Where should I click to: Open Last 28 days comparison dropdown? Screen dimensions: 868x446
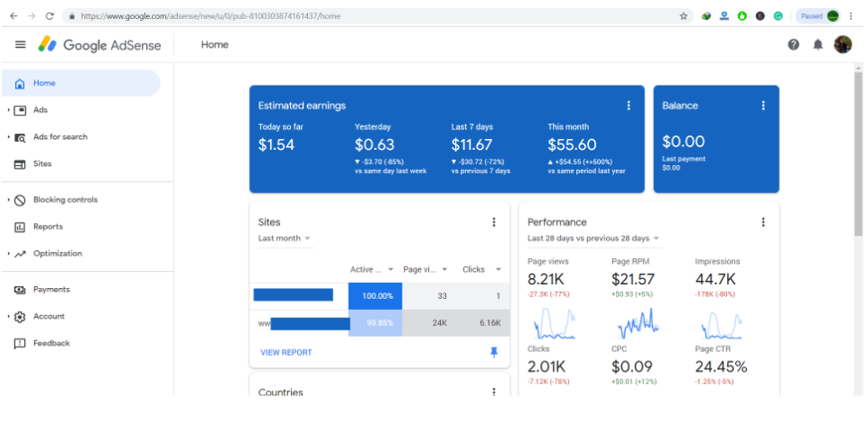pyautogui.click(x=593, y=238)
